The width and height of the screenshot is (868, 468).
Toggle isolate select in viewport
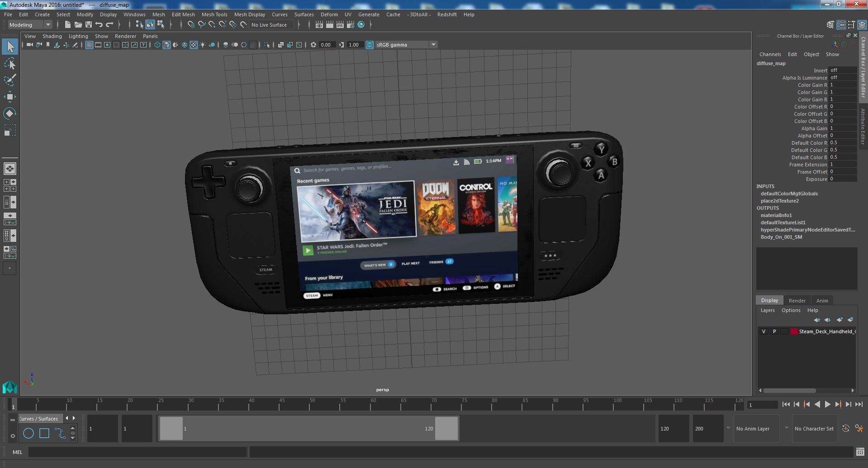[267, 45]
